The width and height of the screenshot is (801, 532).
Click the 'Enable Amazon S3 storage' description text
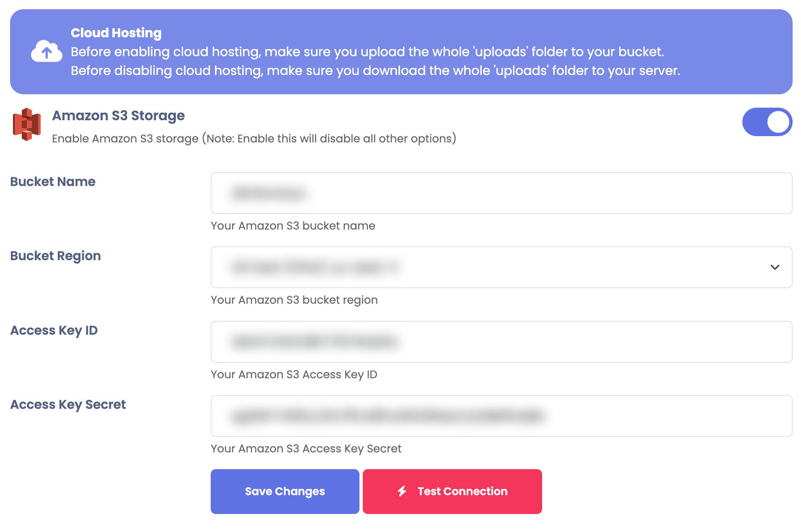pos(254,139)
